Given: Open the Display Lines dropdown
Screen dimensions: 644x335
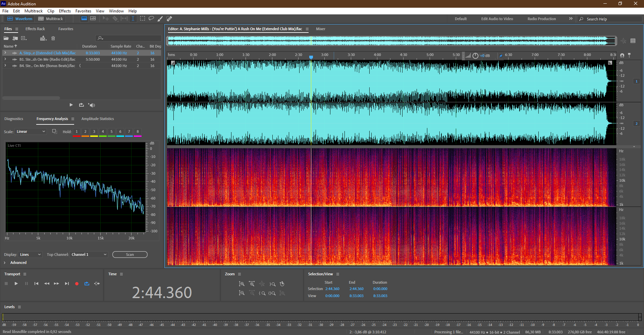Looking at the screenshot, I should click(x=30, y=255).
